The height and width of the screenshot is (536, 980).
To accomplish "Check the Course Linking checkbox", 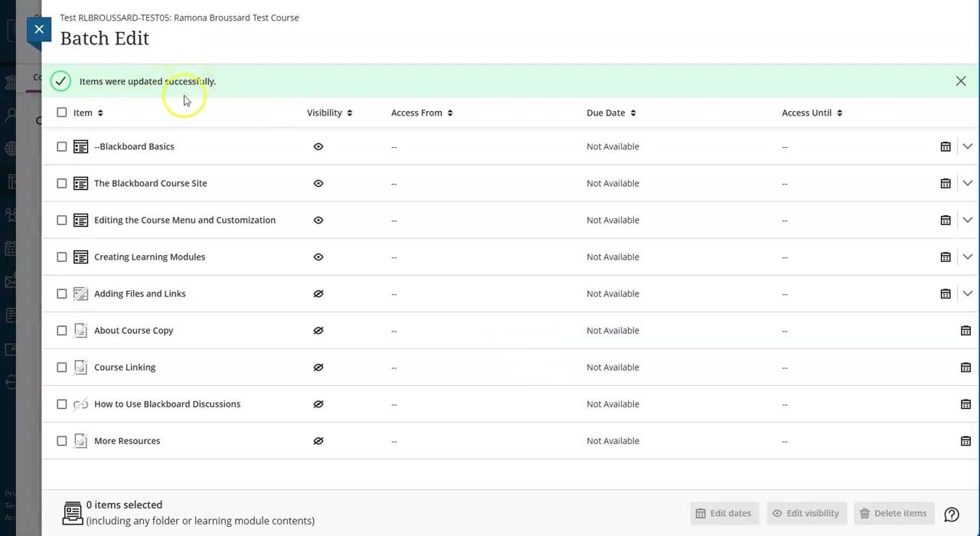I will point(62,367).
